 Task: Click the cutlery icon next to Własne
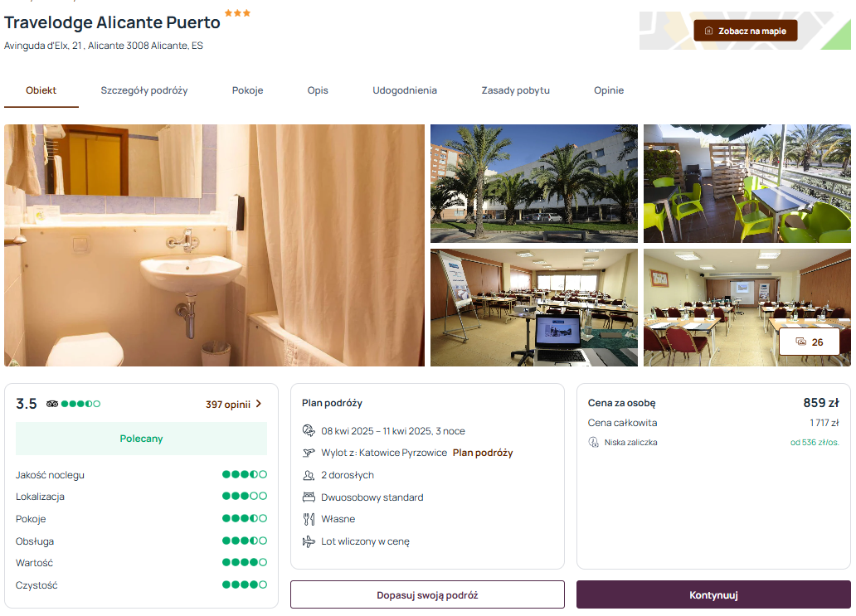tap(309, 519)
